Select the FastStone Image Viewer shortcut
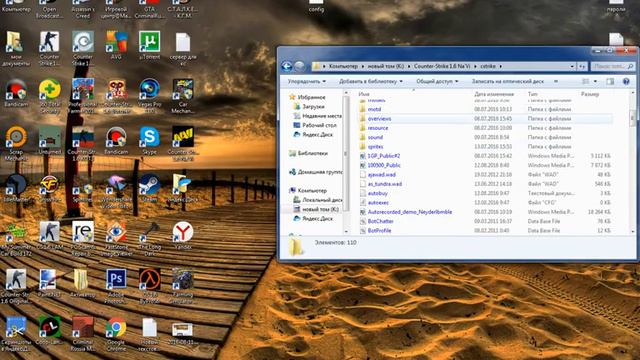 coord(116,239)
